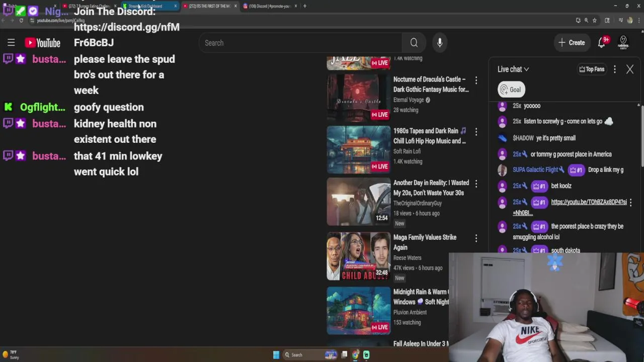Open Maga Family Values Strike Again thumbnail
The image size is (644, 362).
point(358,256)
